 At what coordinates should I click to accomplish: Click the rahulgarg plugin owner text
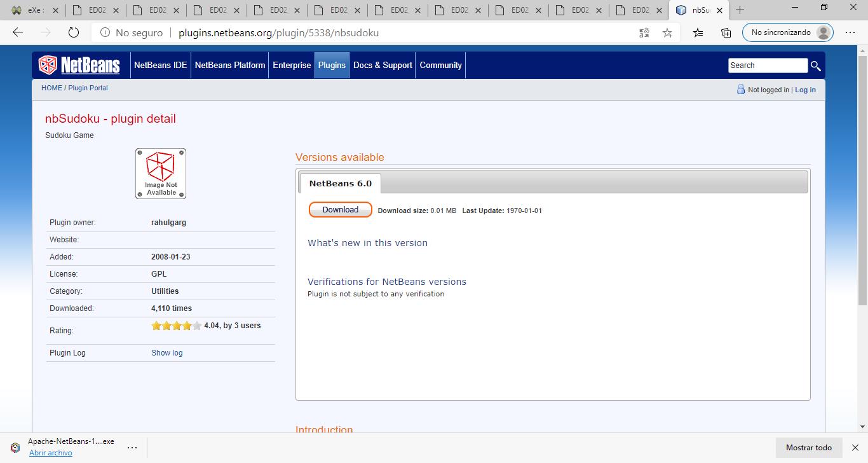click(x=168, y=223)
